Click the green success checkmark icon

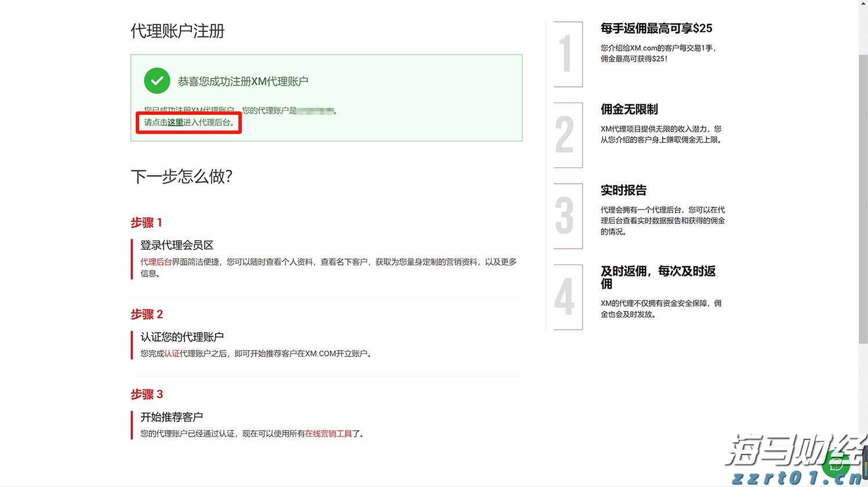click(157, 80)
